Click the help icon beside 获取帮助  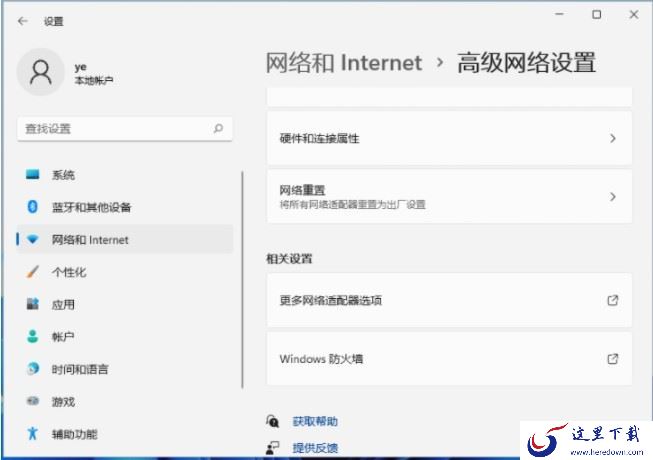[272, 421]
